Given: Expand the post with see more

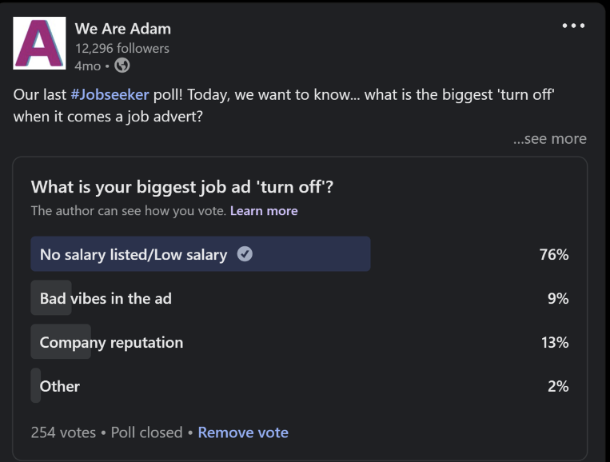Looking at the screenshot, I should (x=549, y=139).
